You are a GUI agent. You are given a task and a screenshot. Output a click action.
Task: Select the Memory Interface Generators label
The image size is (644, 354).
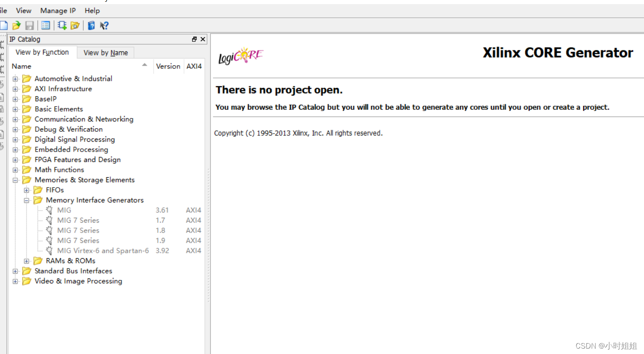[95, 200]
